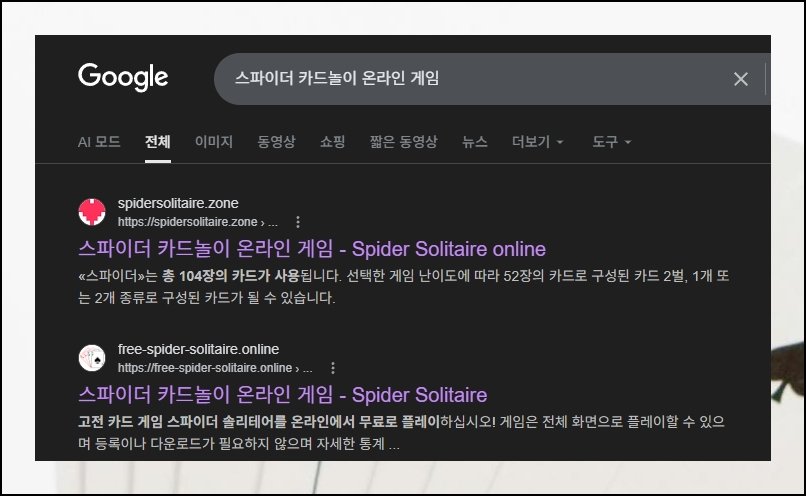Image resolution: width=806 pixels, height=496 pixels.
Task: Click the snippet text 고전 카드 게임 스파이더 솔리테어를
Action: (x=182, y=422)
